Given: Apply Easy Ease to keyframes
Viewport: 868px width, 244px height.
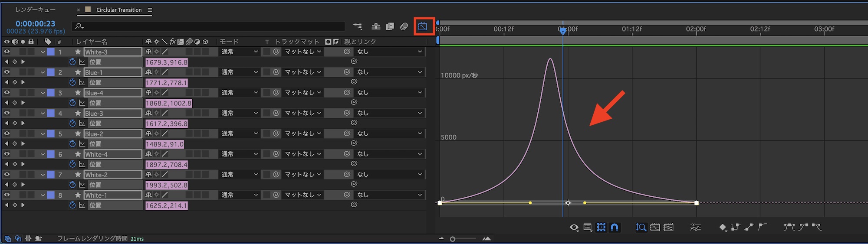Looking at the screenshot, I should (789, 227).
